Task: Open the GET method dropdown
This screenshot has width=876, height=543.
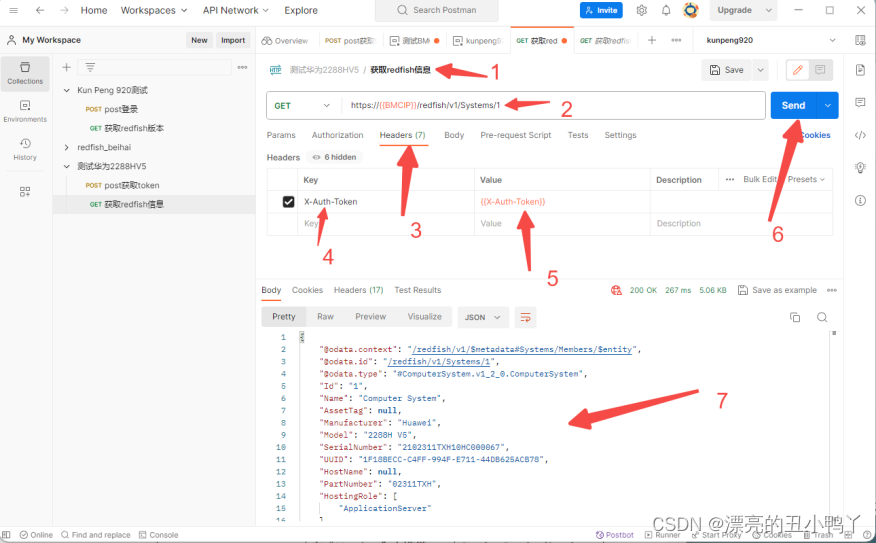Action: click(x=303, y=105)
